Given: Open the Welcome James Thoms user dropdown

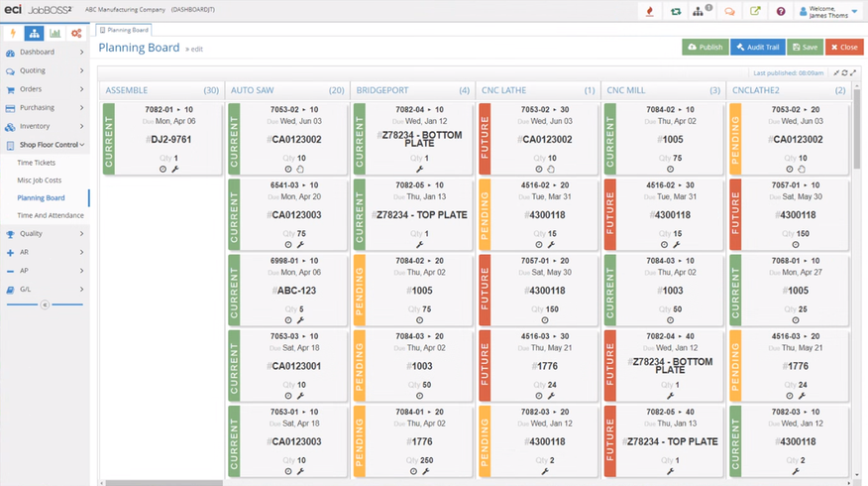Looking at the screenshot, I should coord(830,12).
